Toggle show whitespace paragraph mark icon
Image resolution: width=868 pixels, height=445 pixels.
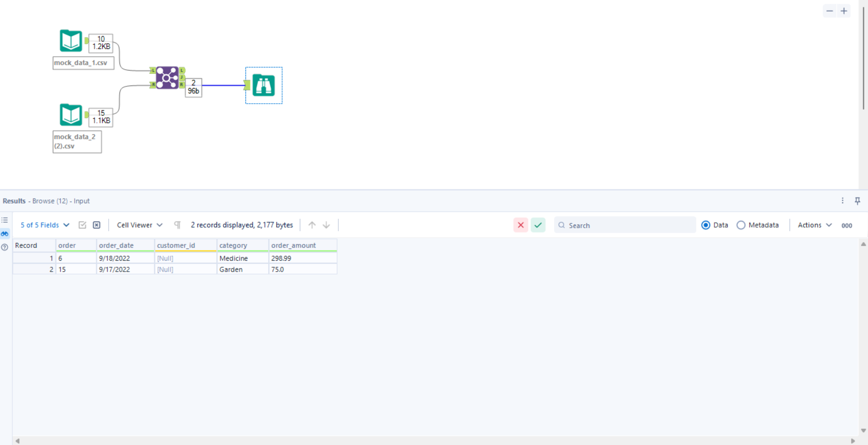(x=177, y=225)
